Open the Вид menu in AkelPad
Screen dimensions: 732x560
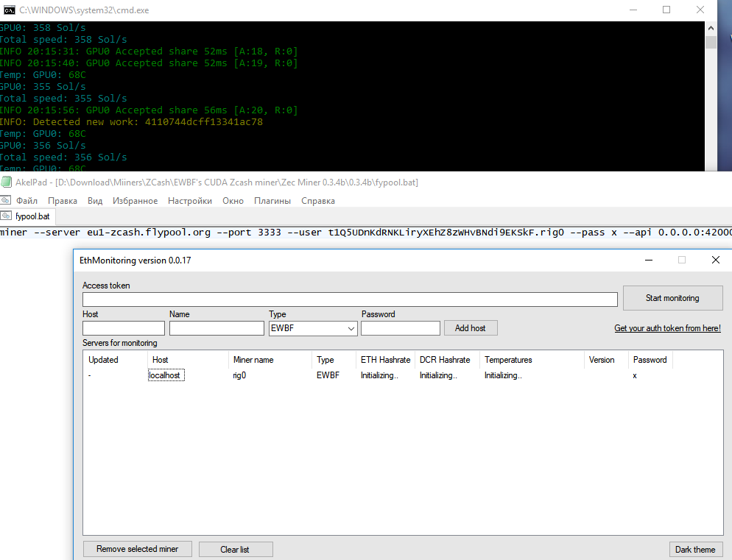[x=95, y=201]
